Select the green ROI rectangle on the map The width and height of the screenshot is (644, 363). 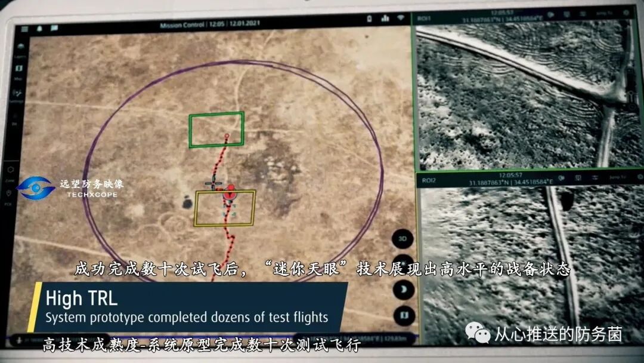point(216,130)
